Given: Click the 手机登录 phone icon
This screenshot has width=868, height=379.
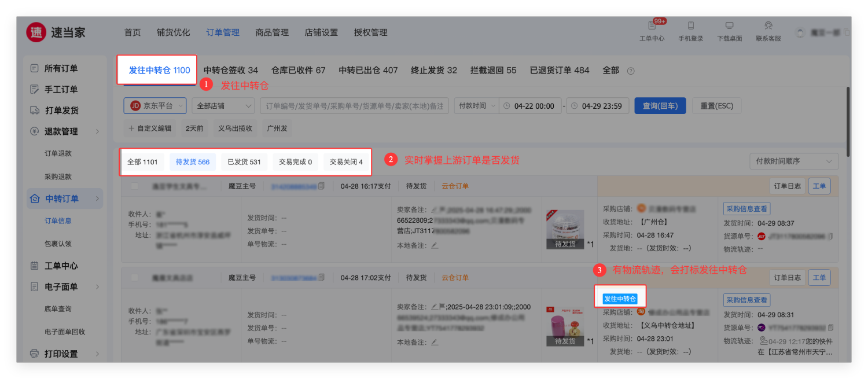Looking at the screenshot, I should [690, 26].
